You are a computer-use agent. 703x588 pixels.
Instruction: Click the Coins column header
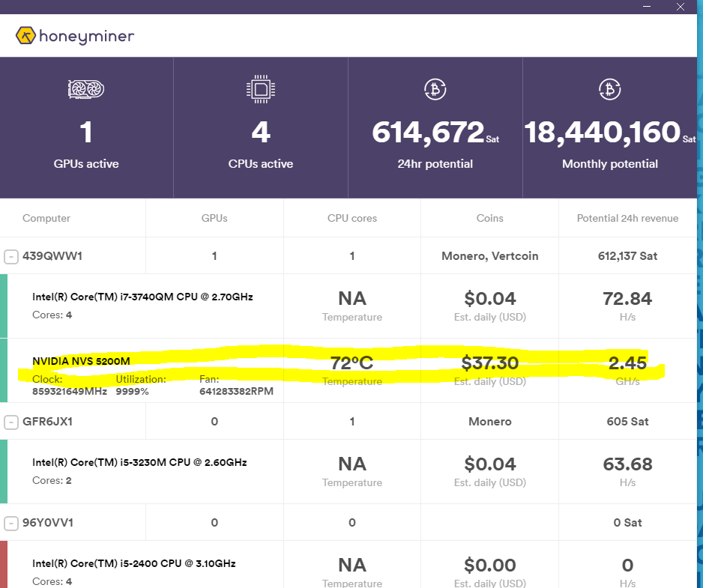coord(489,218)
